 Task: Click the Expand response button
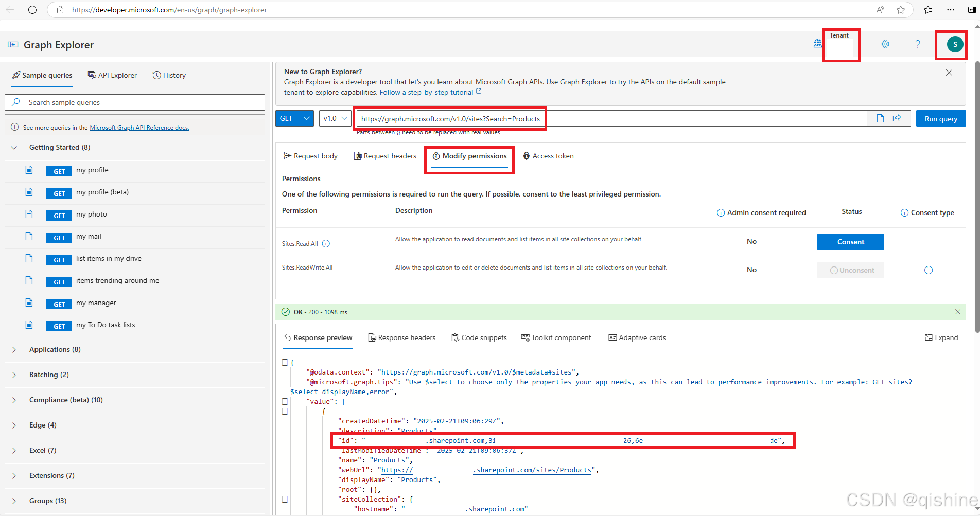[x=941, y=337]
